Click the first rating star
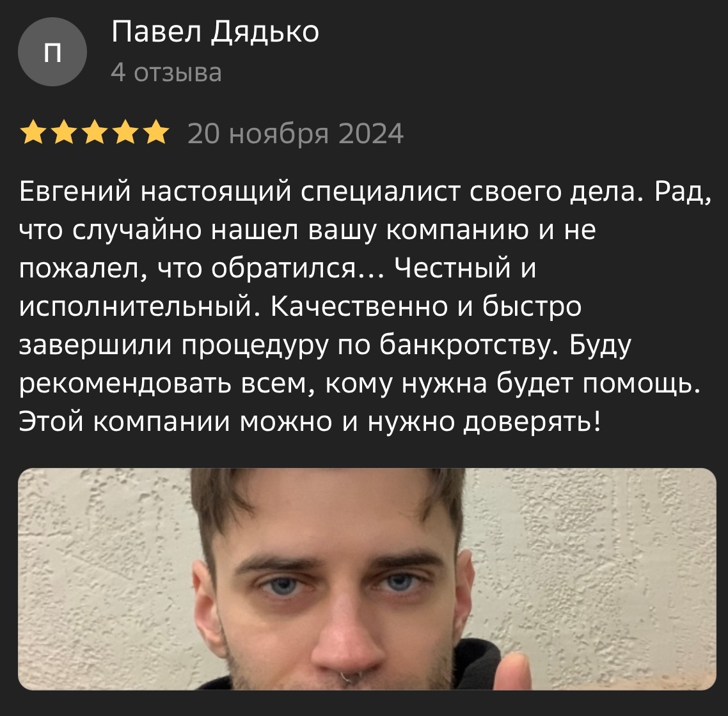Viewport: 728px width, 716px height. pyautogui.click(x=34, y=132)
